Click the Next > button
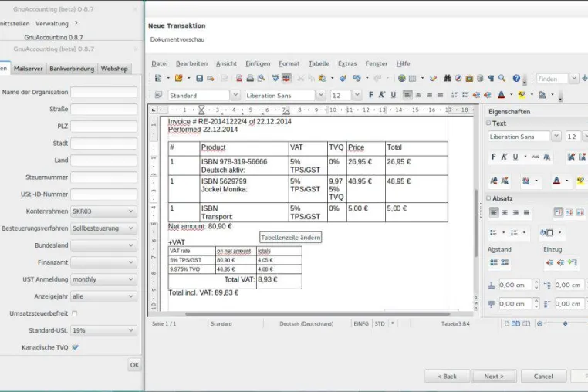 point(494,377)
